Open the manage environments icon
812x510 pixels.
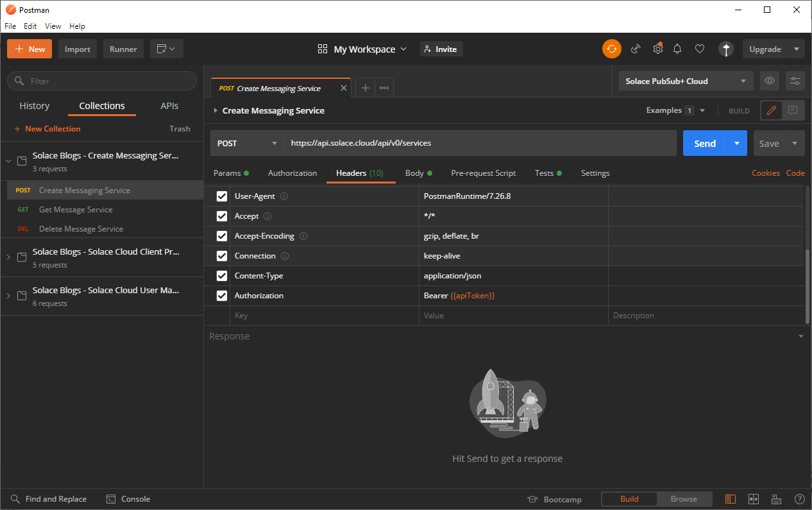tap(795, 81)
